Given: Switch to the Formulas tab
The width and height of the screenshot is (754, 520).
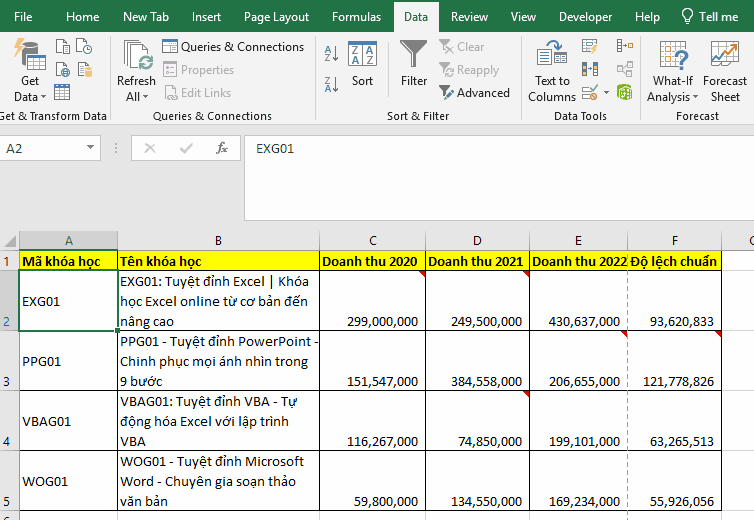Looking at the screenshot, I should (x=356, y=17).
